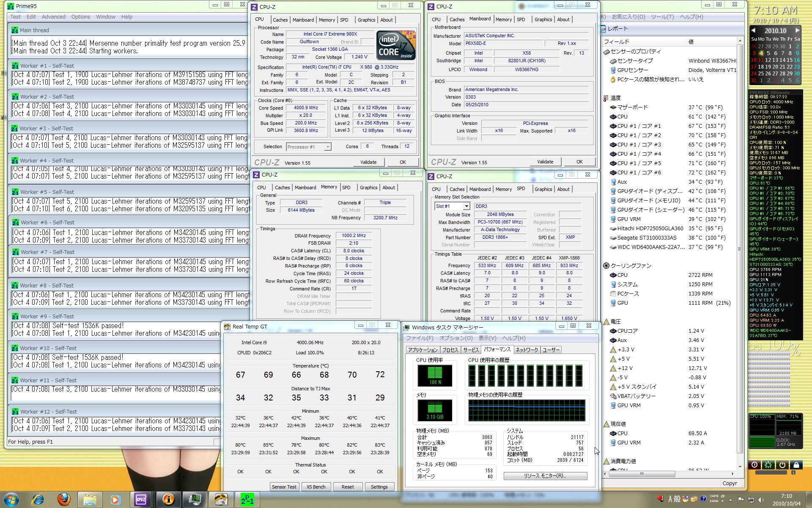Click the lock gadget button
Image resolution: width=812 pixels, height=508 pixels.
[796, 464]
